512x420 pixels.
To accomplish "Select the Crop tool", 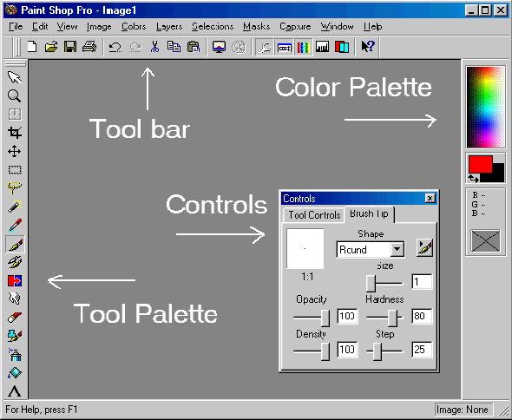I will pos(15,133).
